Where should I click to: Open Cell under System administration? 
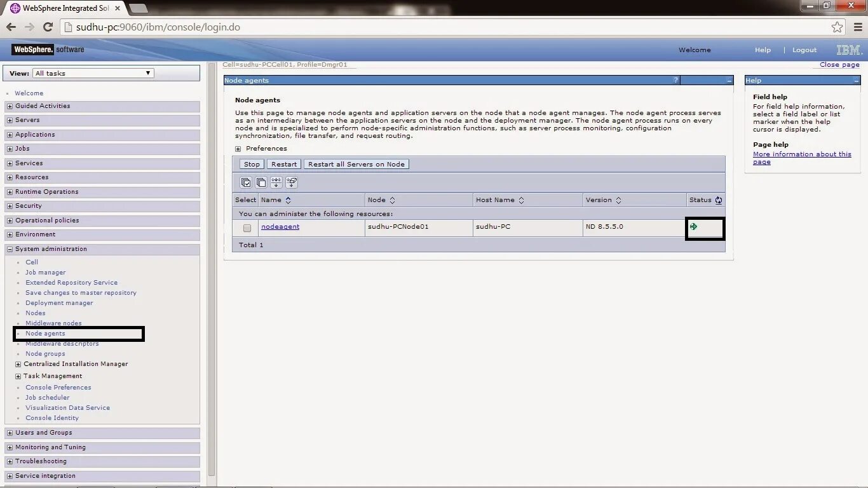(32, 262)
